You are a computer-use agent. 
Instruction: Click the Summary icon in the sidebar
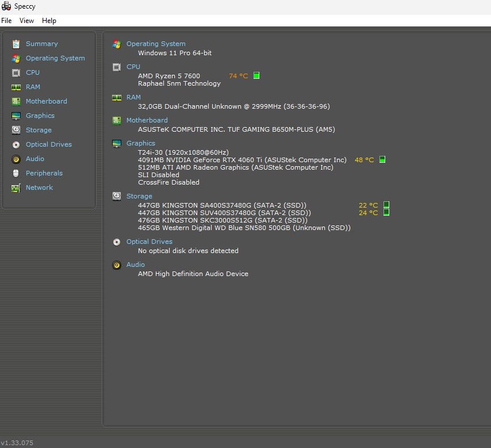point(16,44)
